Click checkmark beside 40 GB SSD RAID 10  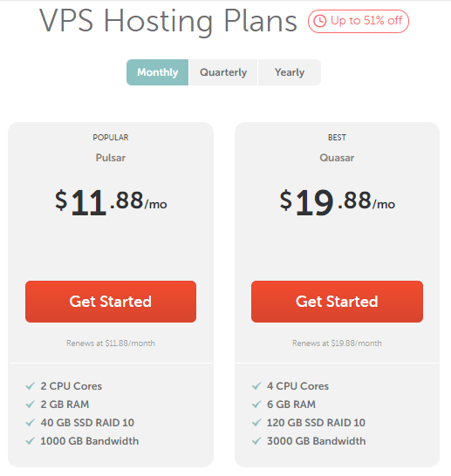coord(30,422)
